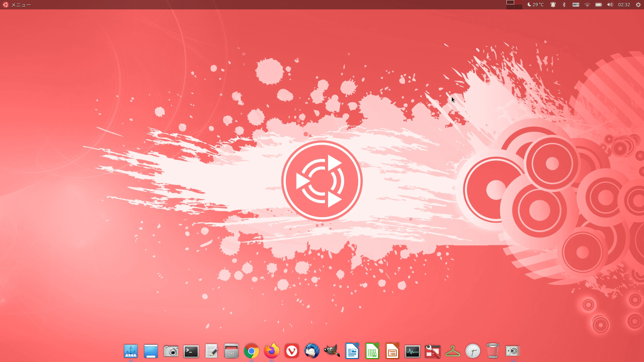Open the power session gear menu
This screenshot has width=644, height=362.
pos(638,5)
